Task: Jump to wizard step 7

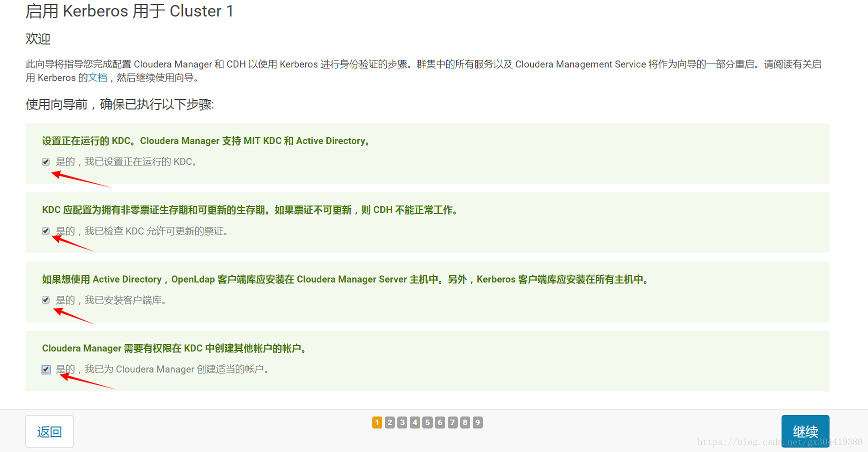Action: pos(452,422)
